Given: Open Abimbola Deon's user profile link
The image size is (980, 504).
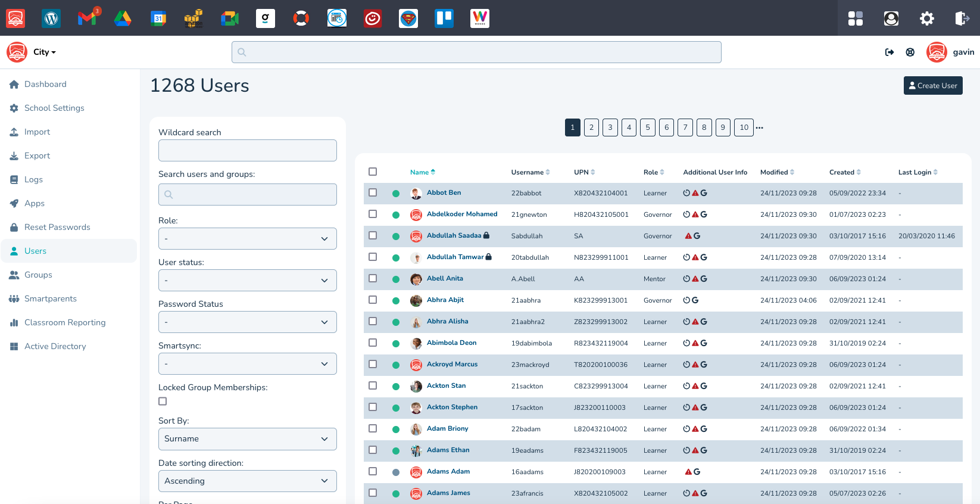Looking at the screenshot, I should coord(451,343).
